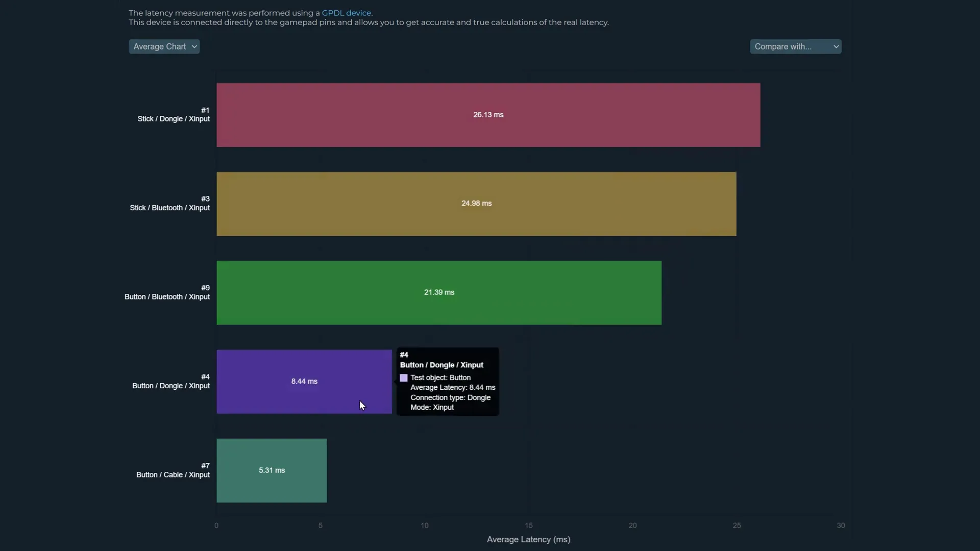980x551 pixels.
Task: Select the teal 5.31 ms bar
Action: (272, 470)
